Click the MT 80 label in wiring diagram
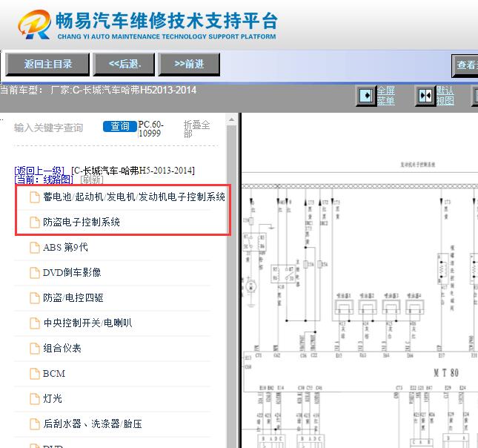478x448 pixels. pos(446,372)
